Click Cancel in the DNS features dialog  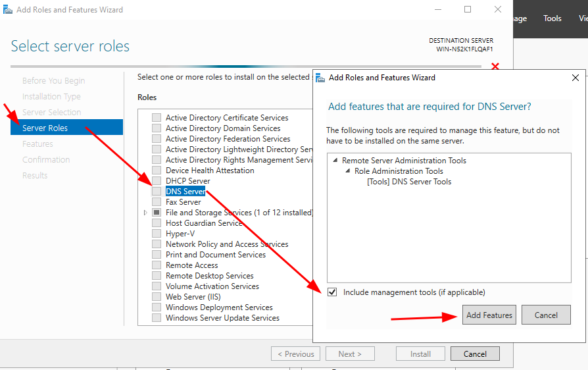pos(546,315)
